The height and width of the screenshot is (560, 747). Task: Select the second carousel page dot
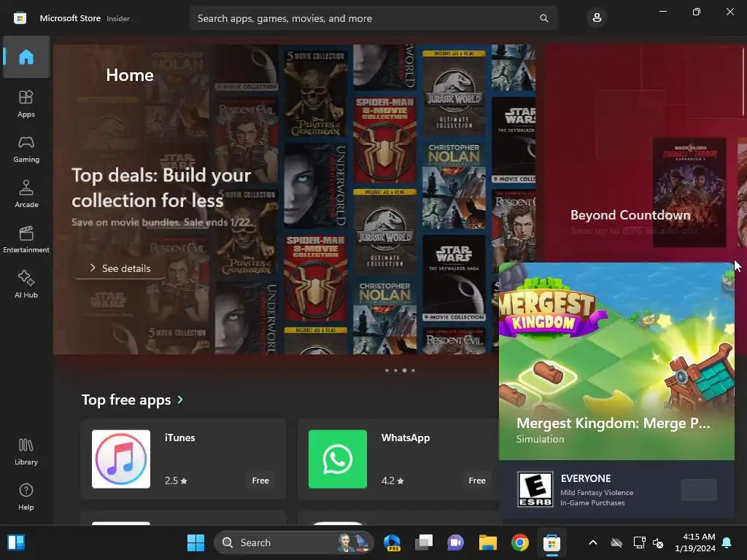coord(395,370)
